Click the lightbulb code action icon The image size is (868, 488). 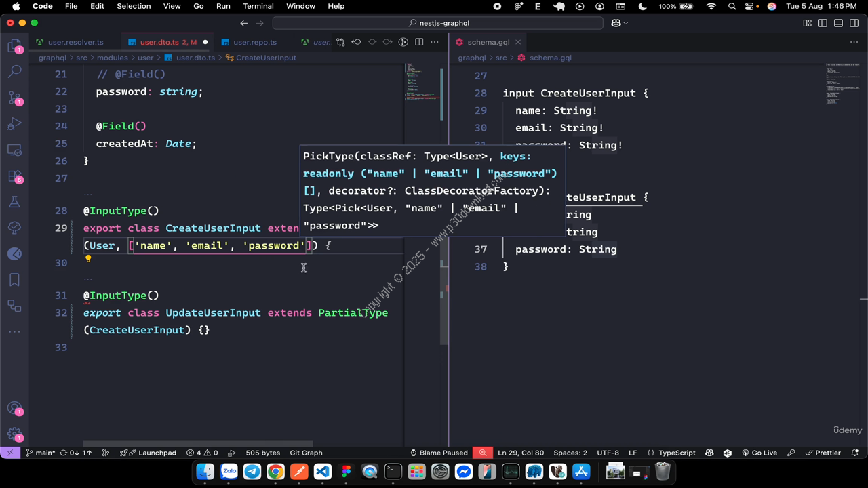(x=88, y=259)
